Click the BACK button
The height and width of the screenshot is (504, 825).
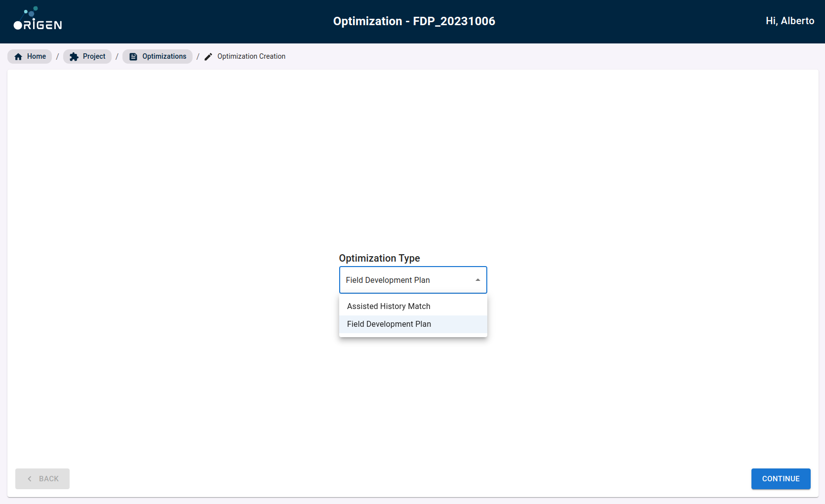point(42,479)
